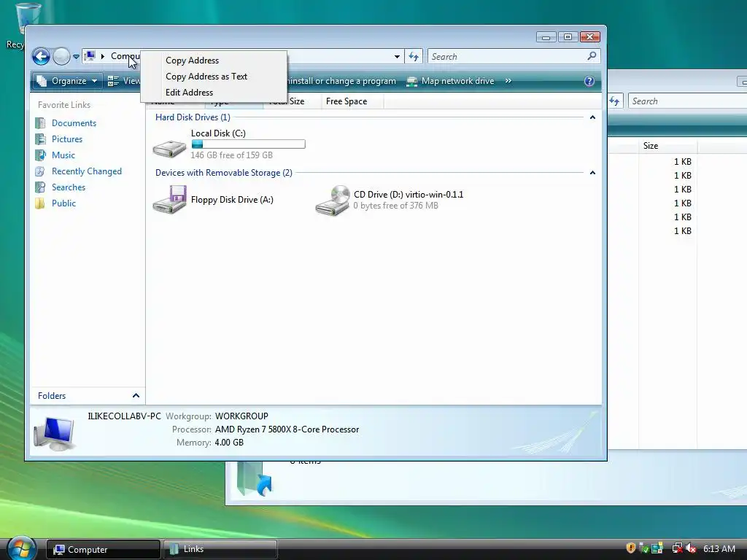Screen dimensions: 747x560
Task: Open Searches favorite link
Action: click(68, 187)
